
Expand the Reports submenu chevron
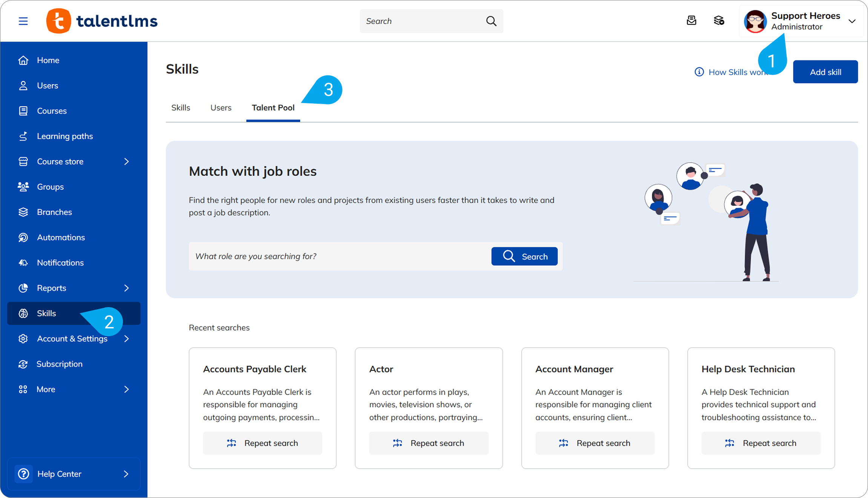126,288
